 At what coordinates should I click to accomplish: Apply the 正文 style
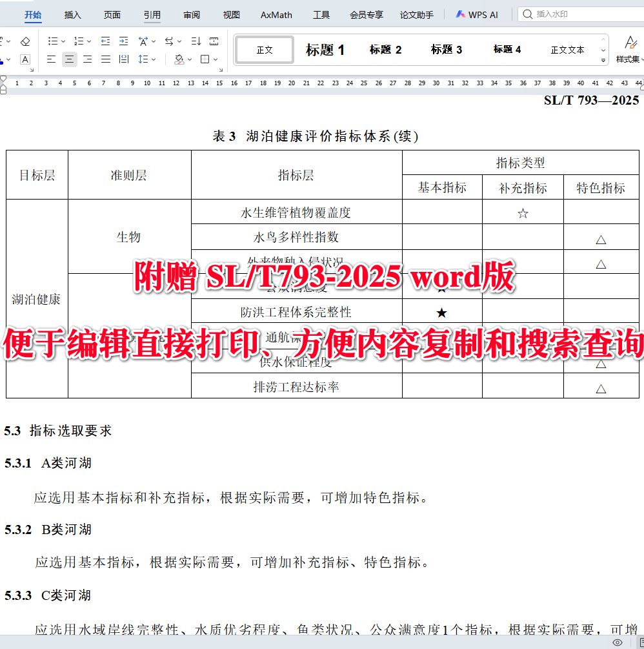coord(265,50)
